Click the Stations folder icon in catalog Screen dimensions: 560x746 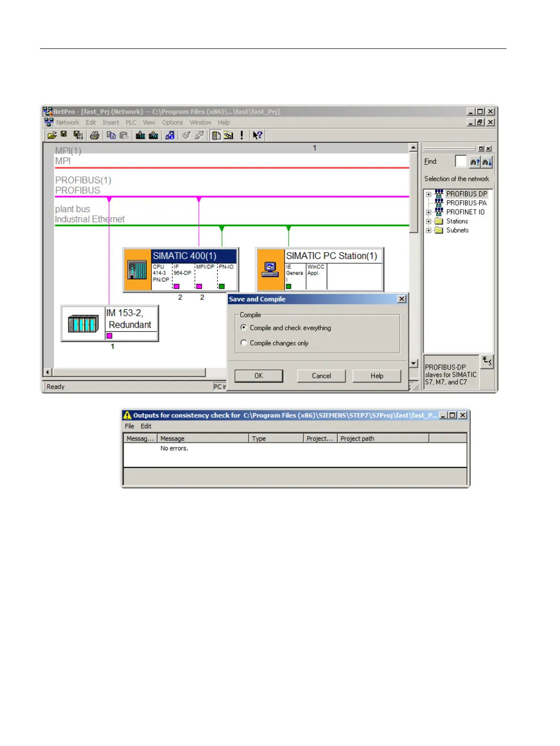tap(439, 221)
